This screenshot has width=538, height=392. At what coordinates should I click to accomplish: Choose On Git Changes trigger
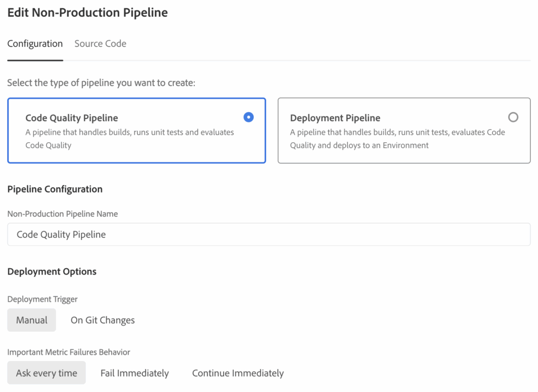point(102,320)
